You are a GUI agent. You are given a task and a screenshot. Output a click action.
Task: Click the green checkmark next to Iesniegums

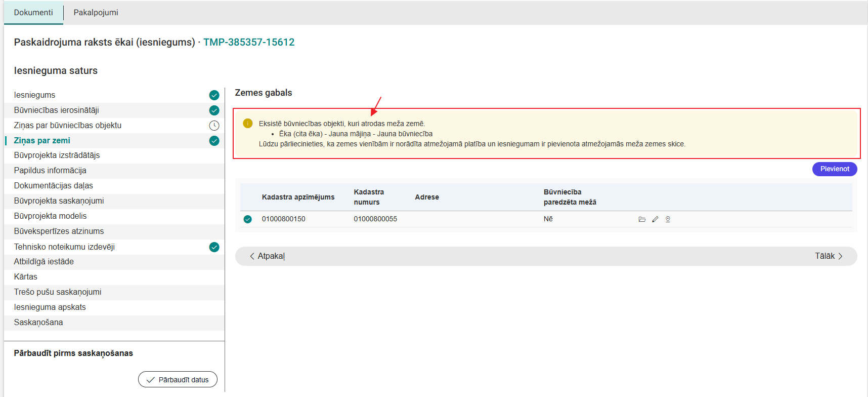point(214,95)
